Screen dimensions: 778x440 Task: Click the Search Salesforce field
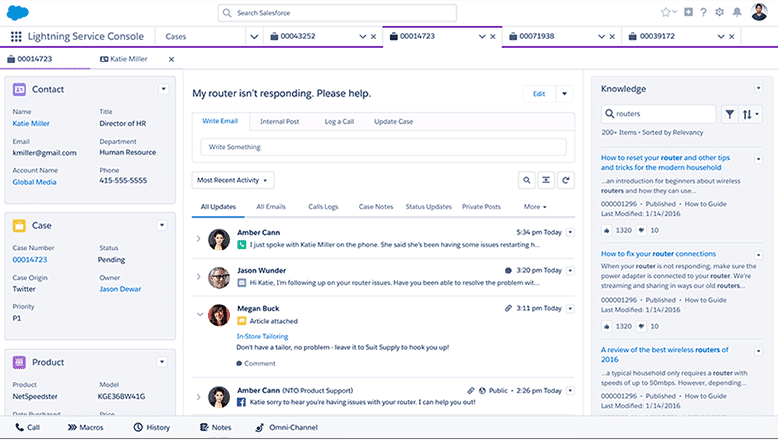(337, 13)
